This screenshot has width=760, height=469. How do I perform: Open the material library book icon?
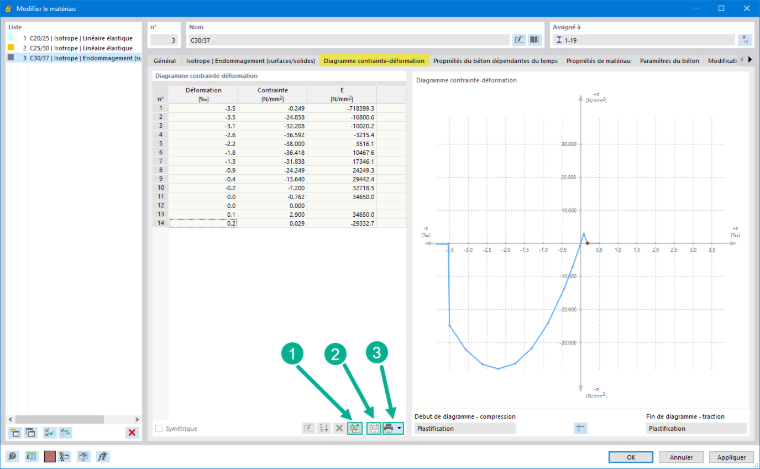tap(534, 40)
